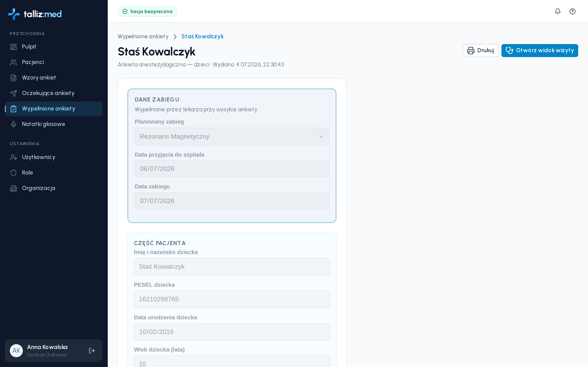Screen dimensions: 588x367
Task: Click the Notatki głosowe microphone icon
Action: tap(13, 124)
